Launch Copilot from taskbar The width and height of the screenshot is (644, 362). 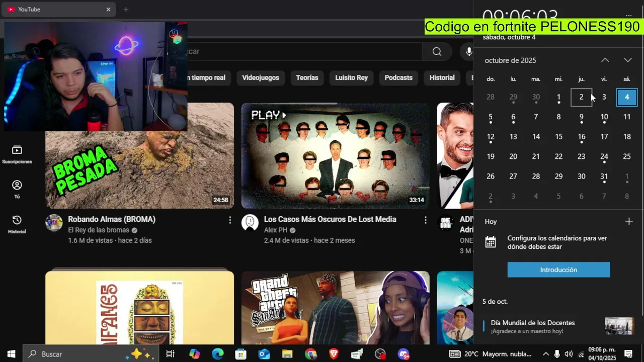click(x=194, y=354)
